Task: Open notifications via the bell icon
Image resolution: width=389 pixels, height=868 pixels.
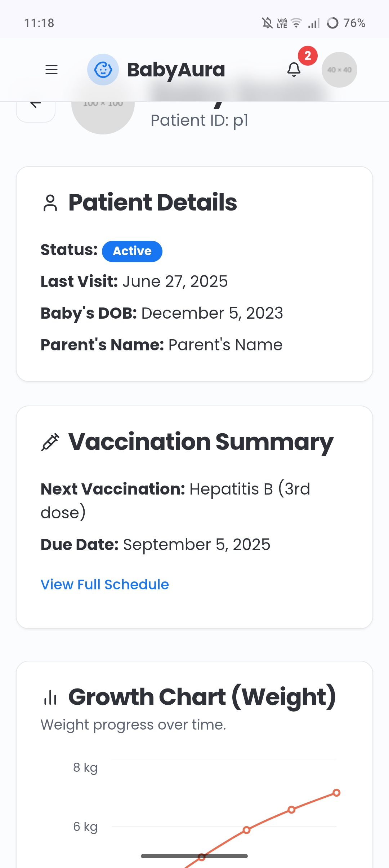Action: pyautogui.click(x=294, y=70)
